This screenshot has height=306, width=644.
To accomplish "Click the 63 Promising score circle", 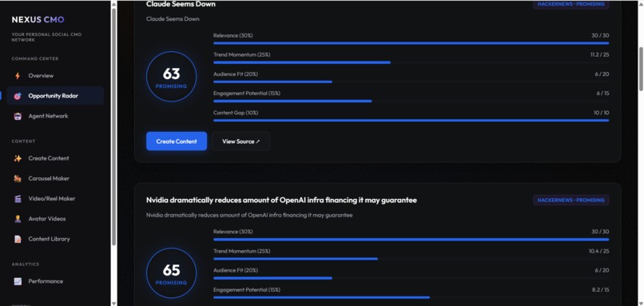I will pyautogui.click(x=171, y=77).
